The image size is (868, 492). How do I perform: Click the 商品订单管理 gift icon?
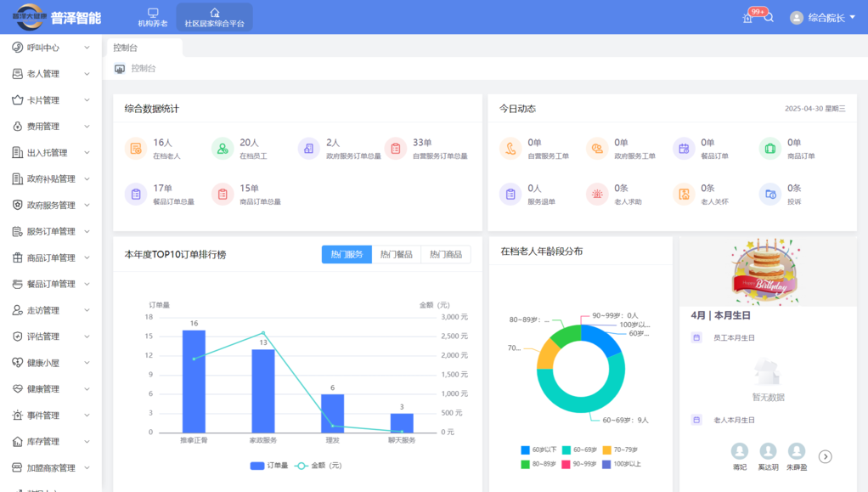(x=18, y=257)
